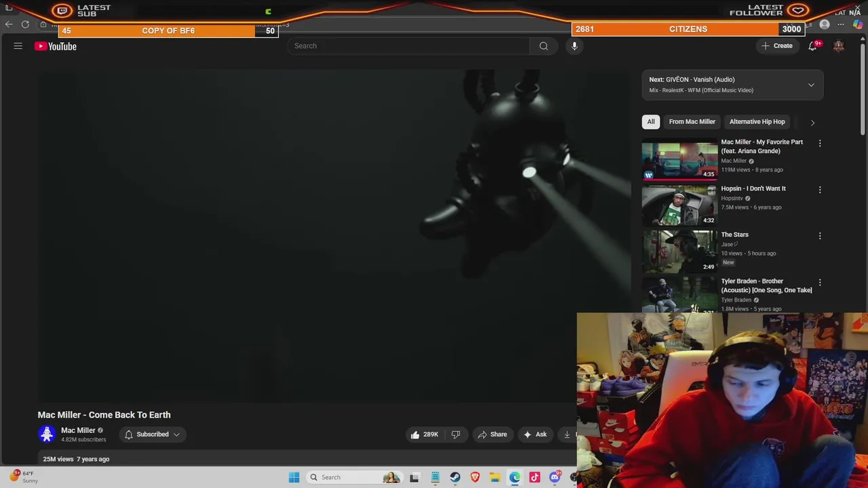Expand the Subscribed notification dropdown
The height and width of the screenshot is (488, 868).
coord(153,434)
